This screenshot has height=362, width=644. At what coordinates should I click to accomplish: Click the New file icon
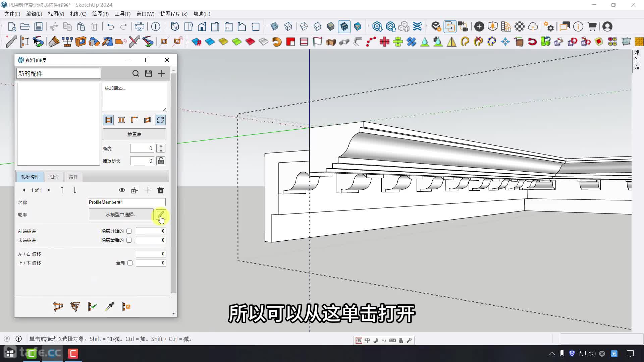click(12, 26)
